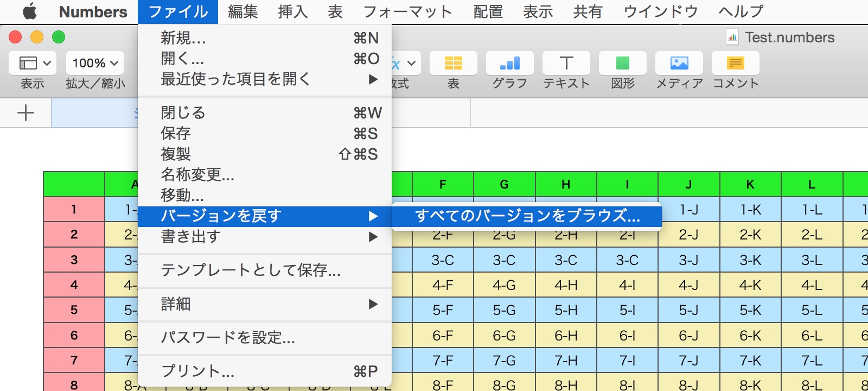Open the ウインドウ menu
Viewport: 868px width, 391px height.
click(661, 11)
